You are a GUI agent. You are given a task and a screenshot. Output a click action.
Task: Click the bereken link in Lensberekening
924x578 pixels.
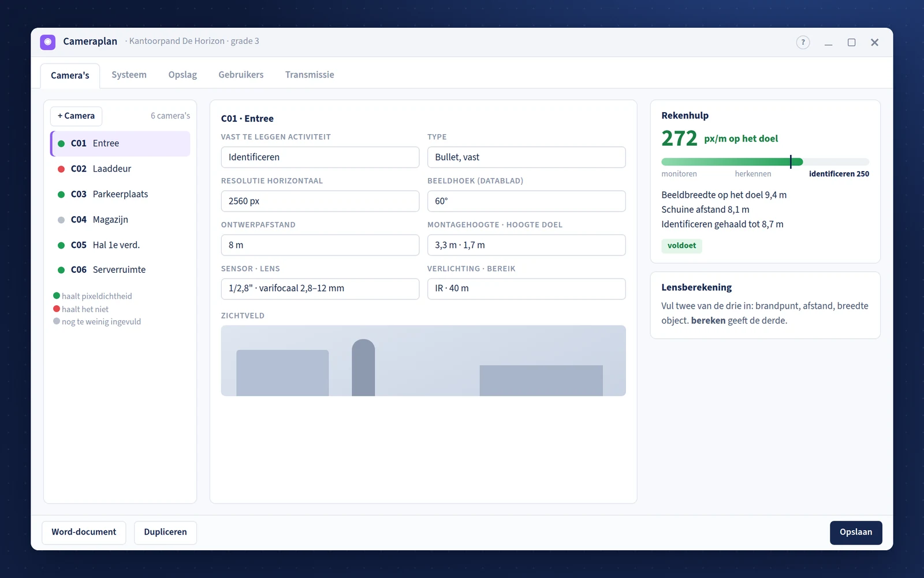coord(708,321)
